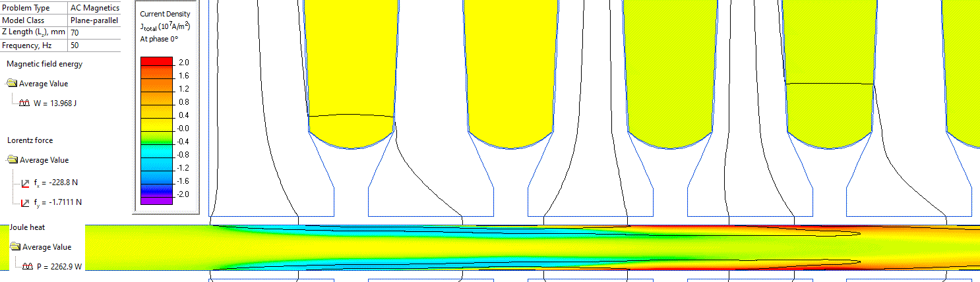Click the Frequency value field showing 50
Screen dimensions: 980x282
pyautogui.click(x=94, y=45)
